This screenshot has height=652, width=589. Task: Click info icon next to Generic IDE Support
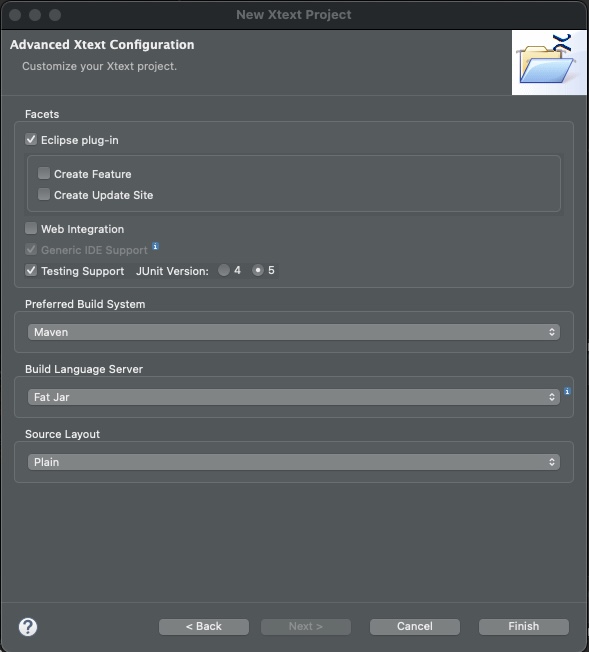(155, 246)
